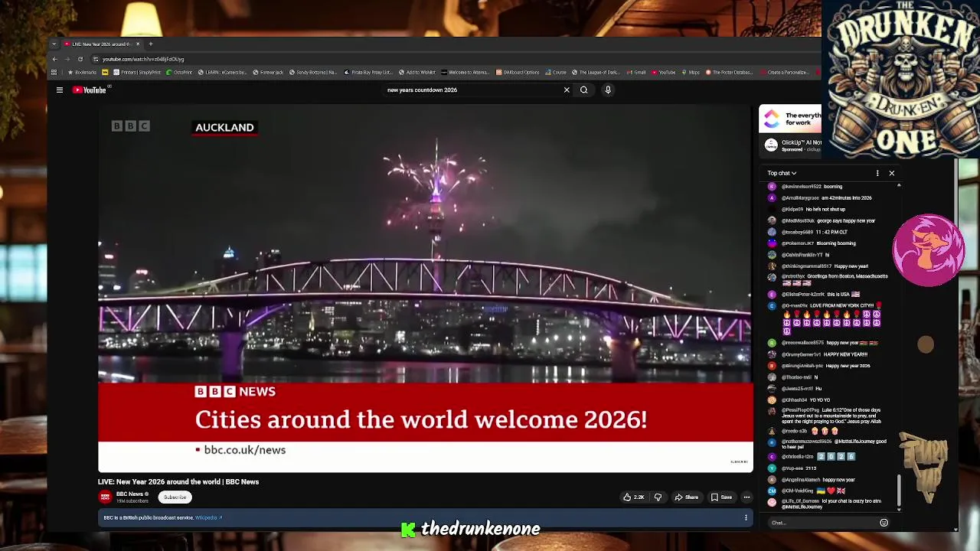This screenshot has width=980, height=551.
Task: Click chat user @PokemonJK7
Action: pos(798,243)
